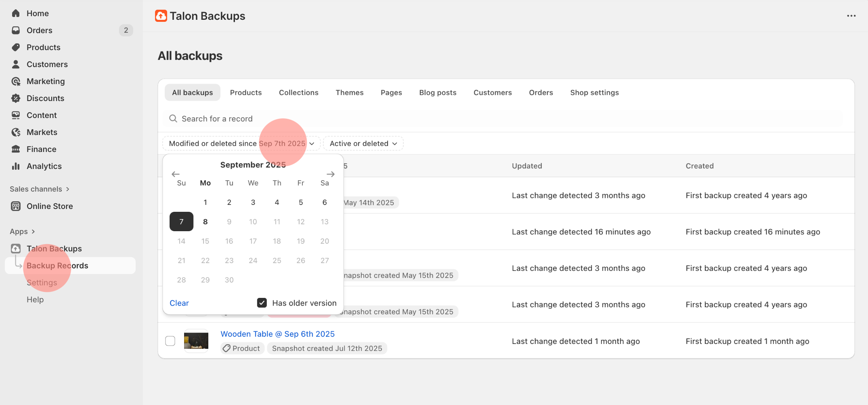Go to next month in the date picker
The width and height of the screenshot is (868, 405).
(330, 174)
